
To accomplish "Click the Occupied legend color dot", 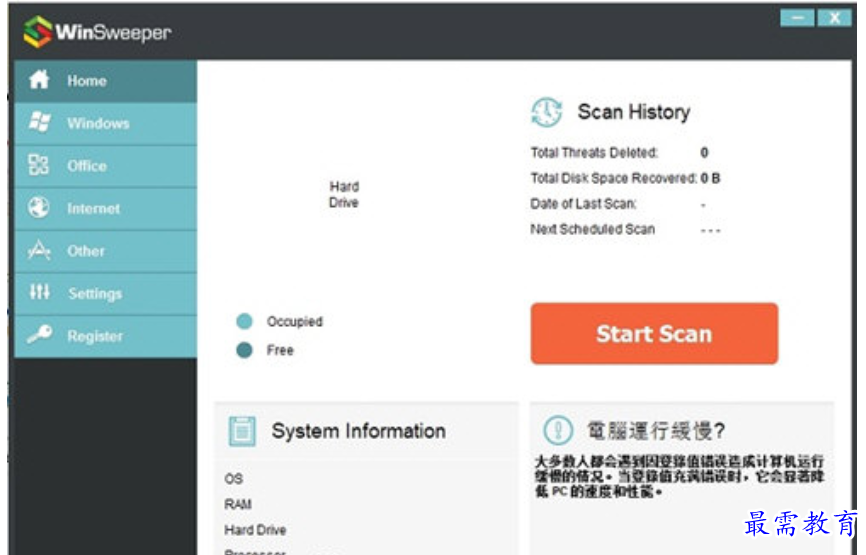I will pos(244,321).
